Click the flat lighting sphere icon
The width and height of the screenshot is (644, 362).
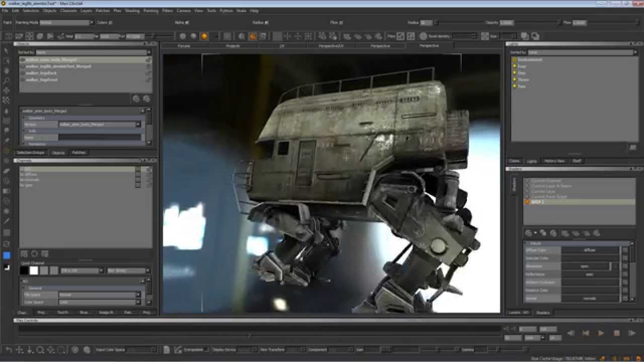183,36
